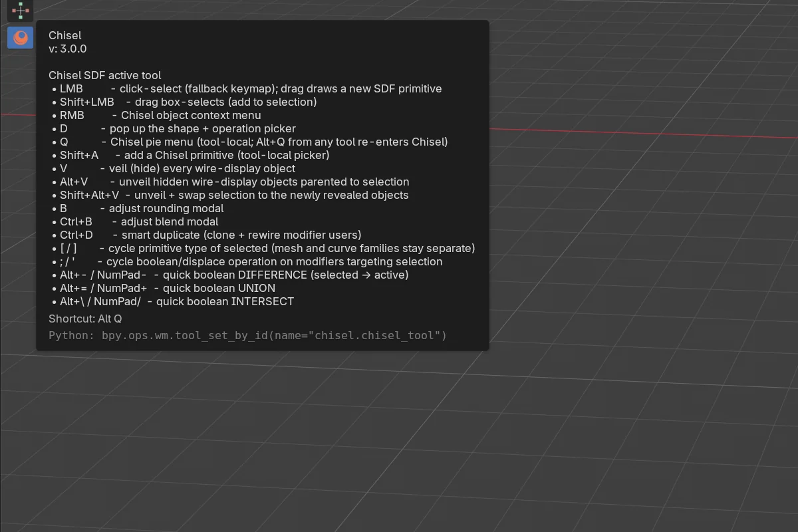
Task: Click the 'Q - Chisel pie menu' line
Action: click(x=250, y=142)
